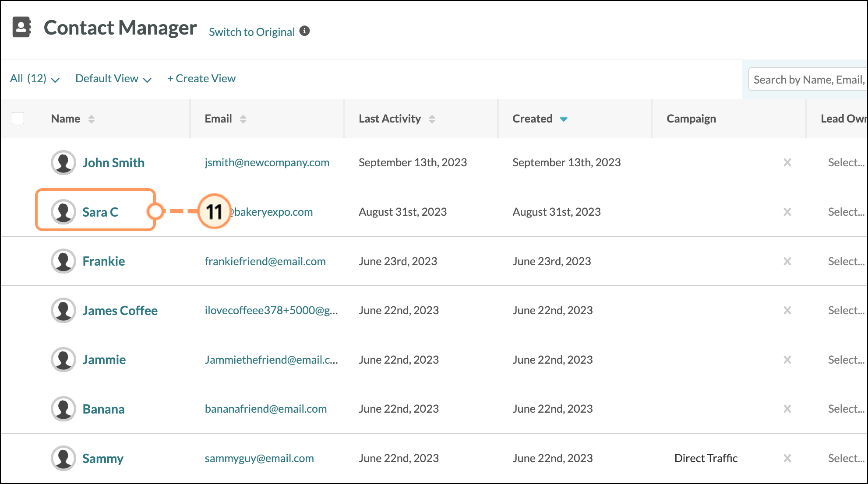Sort by Name column arrows
The width and height of the screenshot is (868, 484).
[x=91, y=119]
